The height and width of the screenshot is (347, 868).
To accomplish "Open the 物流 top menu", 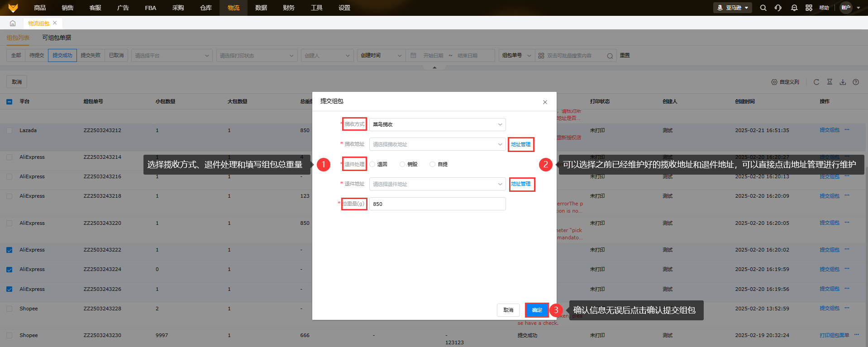I will coord(234,8).
